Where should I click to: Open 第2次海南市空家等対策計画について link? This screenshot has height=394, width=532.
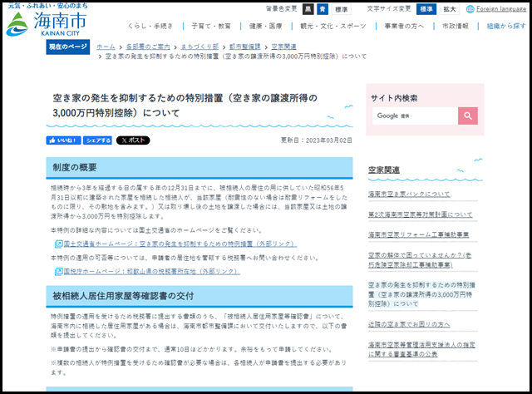(420, 214)
